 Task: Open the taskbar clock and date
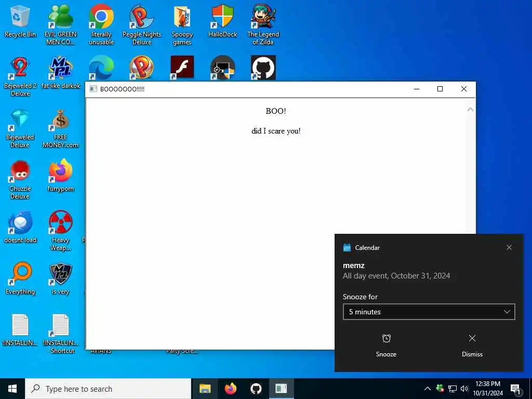(488, 389)
